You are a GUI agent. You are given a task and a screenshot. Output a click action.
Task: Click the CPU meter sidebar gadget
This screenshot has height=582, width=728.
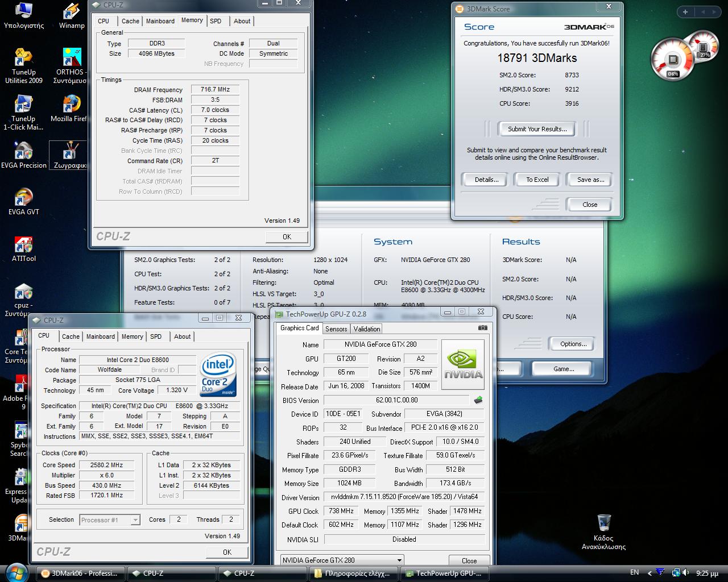click(x=674, y=59)
